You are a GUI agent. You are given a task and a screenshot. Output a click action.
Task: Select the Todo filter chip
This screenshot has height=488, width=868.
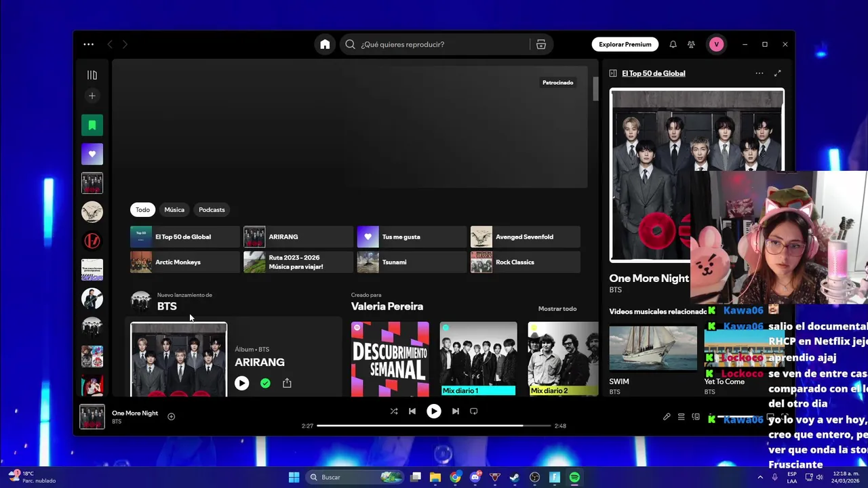coord(142,209)
